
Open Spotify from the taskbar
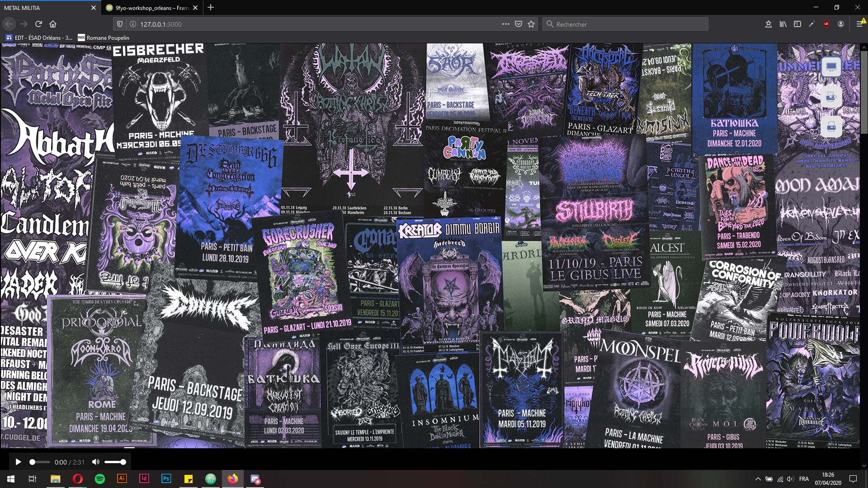[x=99, y=479]
